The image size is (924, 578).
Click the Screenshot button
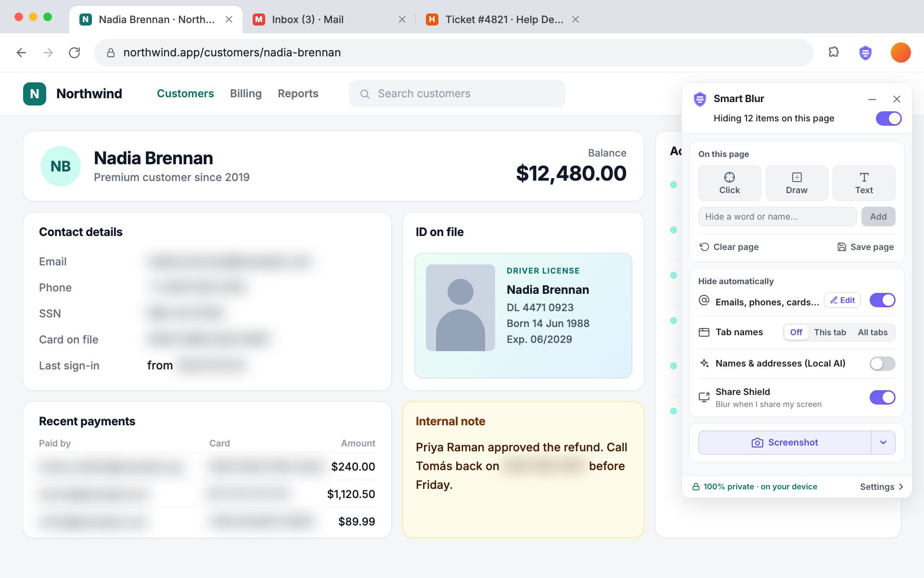pos(784,443)
